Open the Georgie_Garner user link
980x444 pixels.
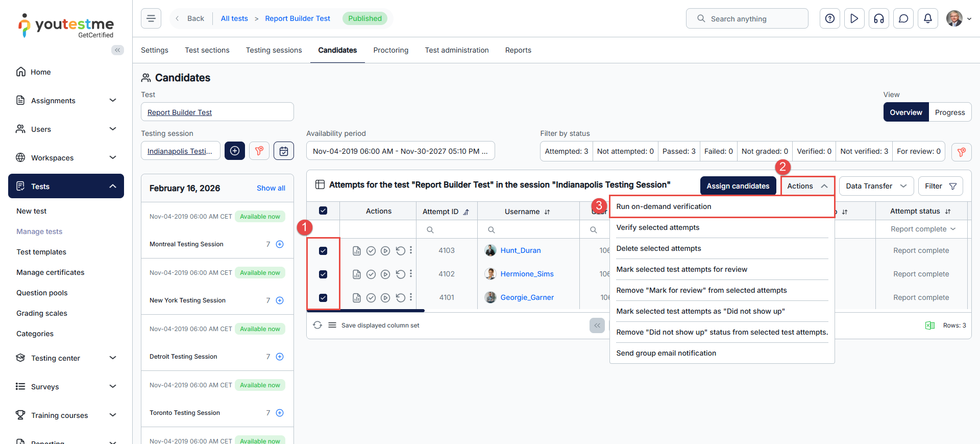coord(527,297)
